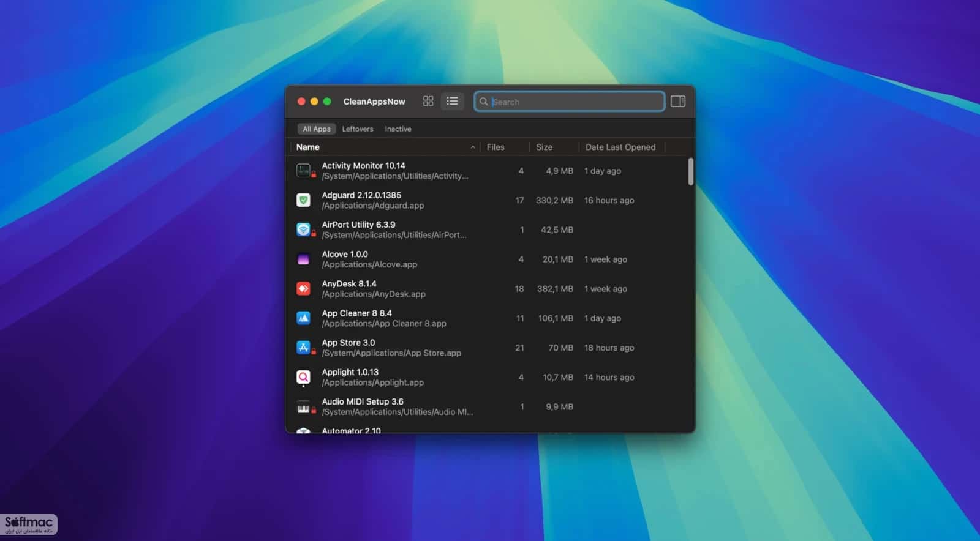Sort by the Size column header
The height and width of the screenshot is (541, 980).
tap(544, 147)
